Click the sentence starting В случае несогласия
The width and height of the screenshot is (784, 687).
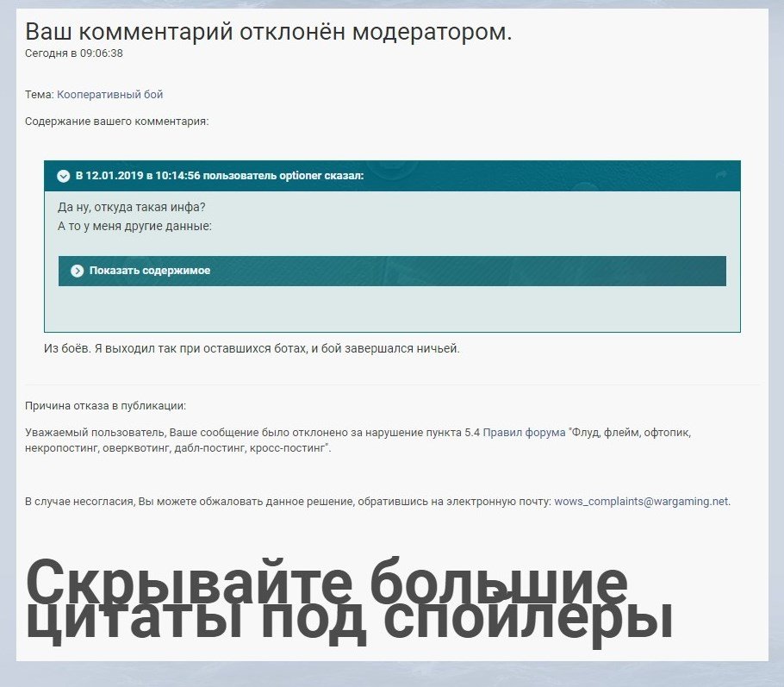tap(377, 502)
